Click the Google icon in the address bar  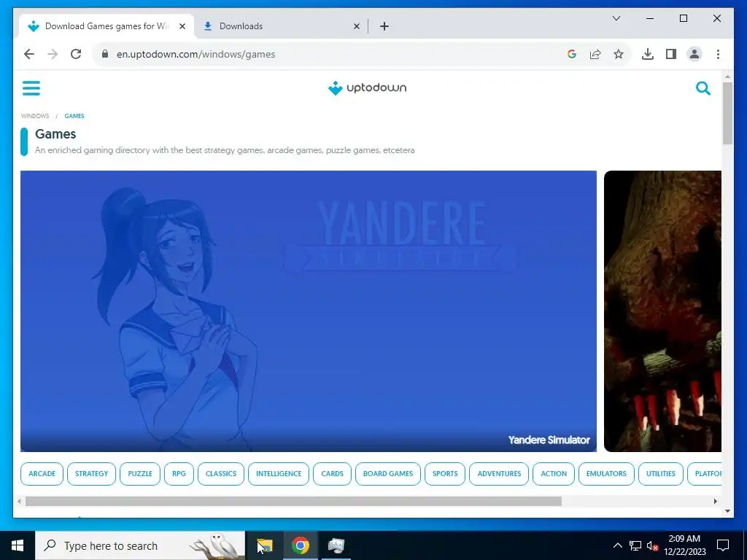click(x=572, y=54)
